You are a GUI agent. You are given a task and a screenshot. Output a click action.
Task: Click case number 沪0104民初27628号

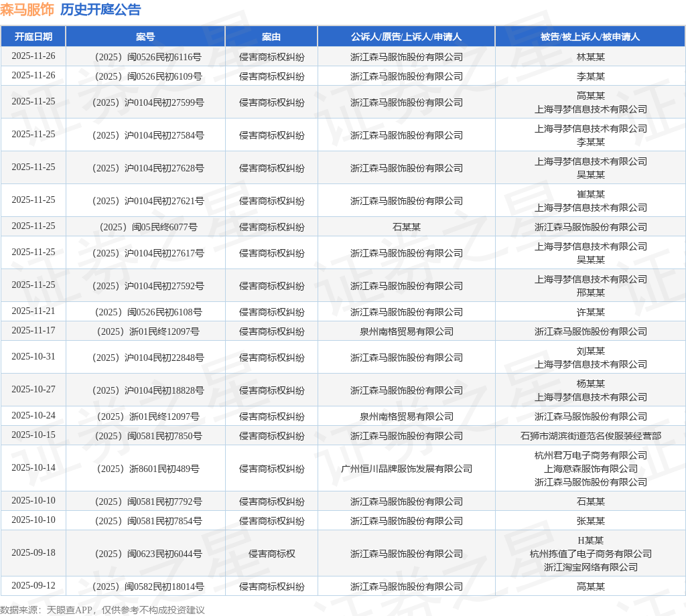pos(148,168)
